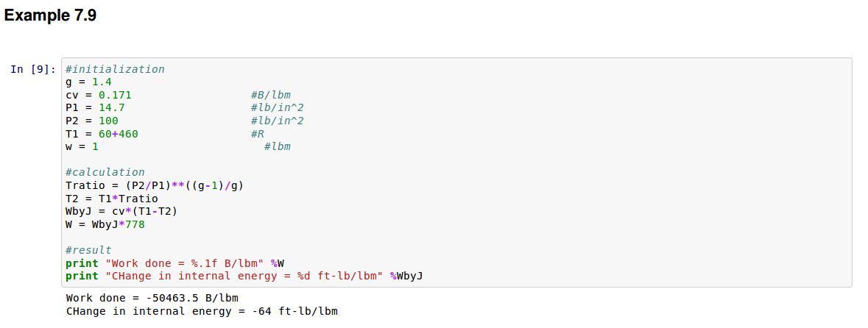The width and height of the screenshot is (868, 328).
Task: Click the #R unit comment
Action: [257, 134]
